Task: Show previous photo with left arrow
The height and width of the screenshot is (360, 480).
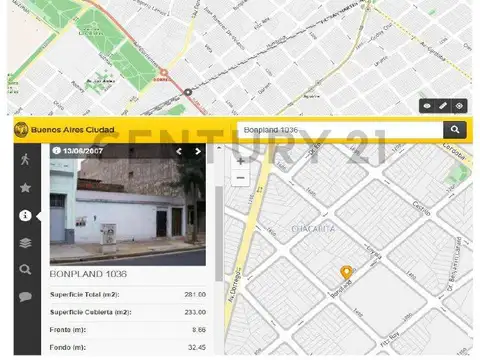Action: [179, 151]
